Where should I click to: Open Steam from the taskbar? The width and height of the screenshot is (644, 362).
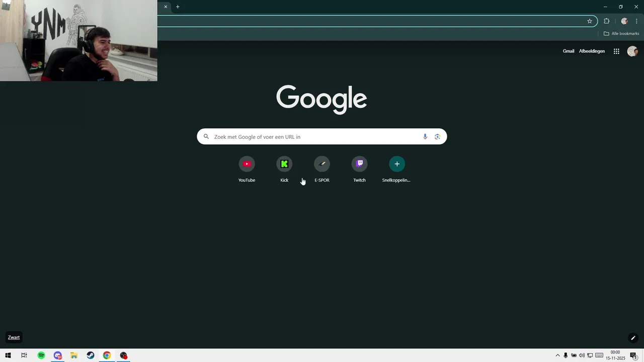[x=91, y=355]
